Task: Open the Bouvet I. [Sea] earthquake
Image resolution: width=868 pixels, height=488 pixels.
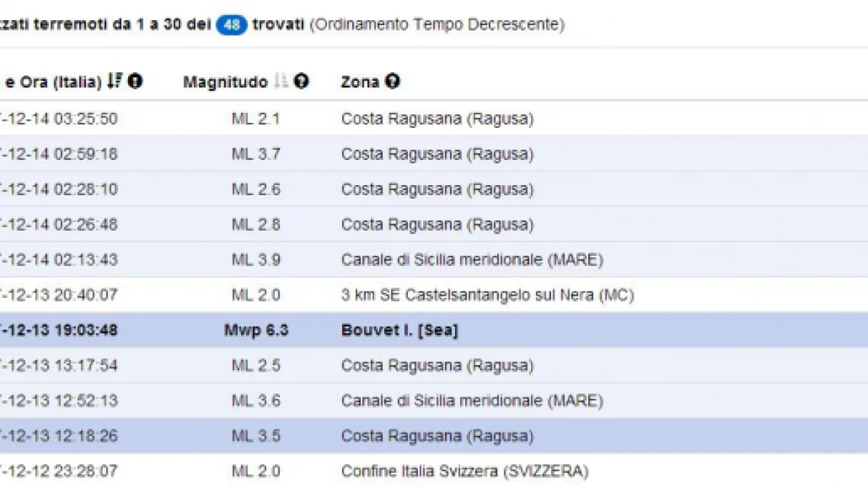Action: click(399, 330)
